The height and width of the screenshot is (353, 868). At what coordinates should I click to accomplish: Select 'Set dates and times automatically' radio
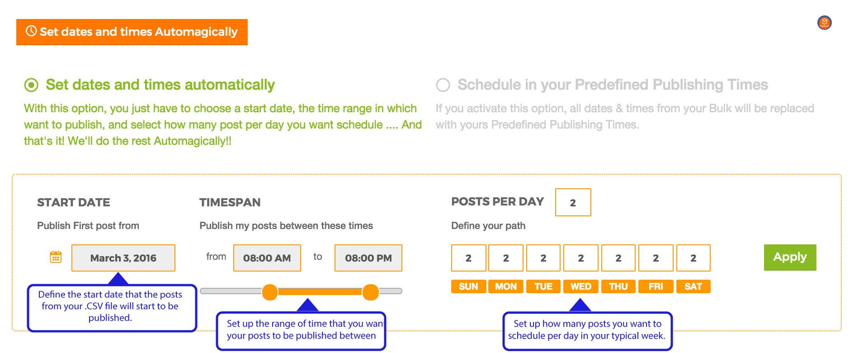31,85
